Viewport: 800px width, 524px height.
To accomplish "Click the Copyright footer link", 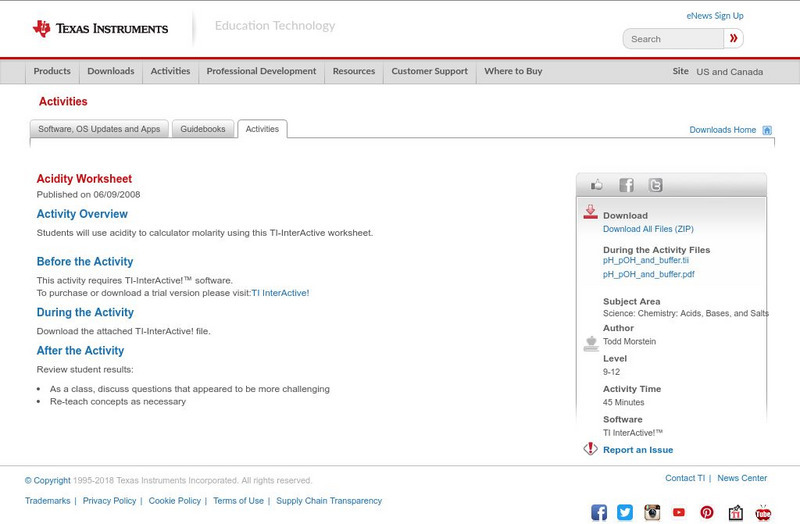I will [x=47, y=481].
